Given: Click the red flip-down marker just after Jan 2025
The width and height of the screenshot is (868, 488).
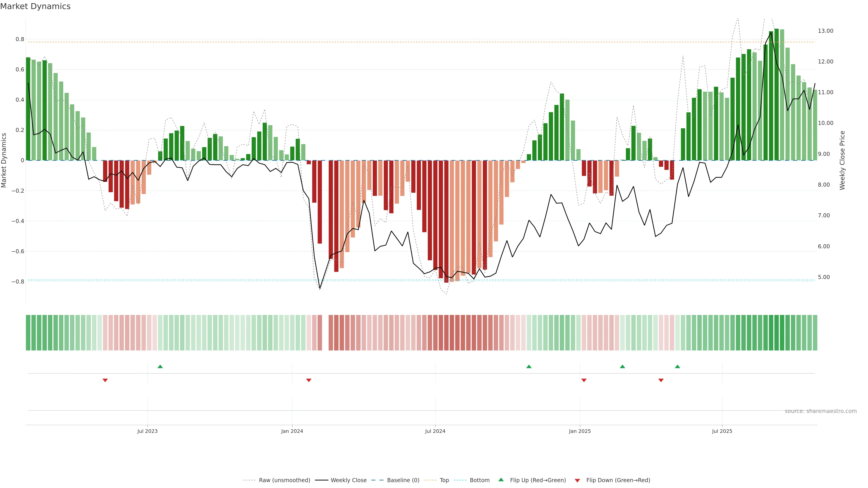Looking at the screenshot, I should pos(584,380).
